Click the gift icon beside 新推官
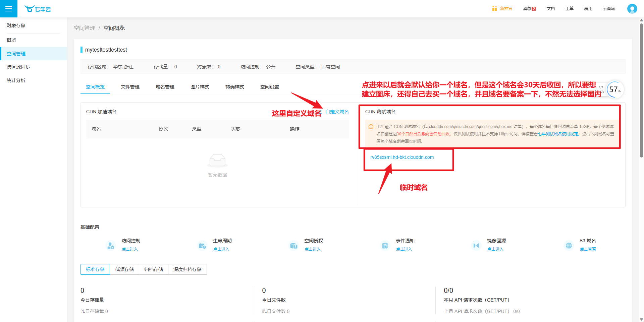 [494, 9]
